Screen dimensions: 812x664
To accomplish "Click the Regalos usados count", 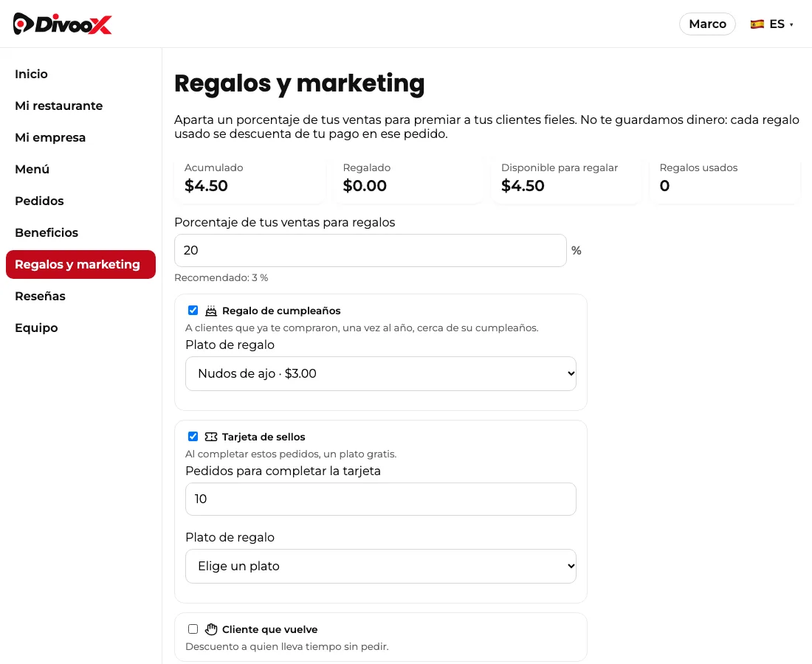I will coord(664,186).
